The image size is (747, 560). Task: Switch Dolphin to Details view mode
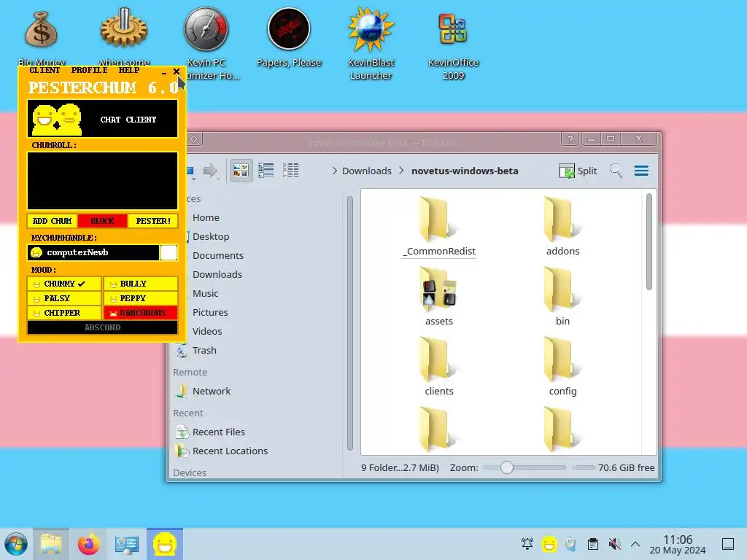click(290, 171)
